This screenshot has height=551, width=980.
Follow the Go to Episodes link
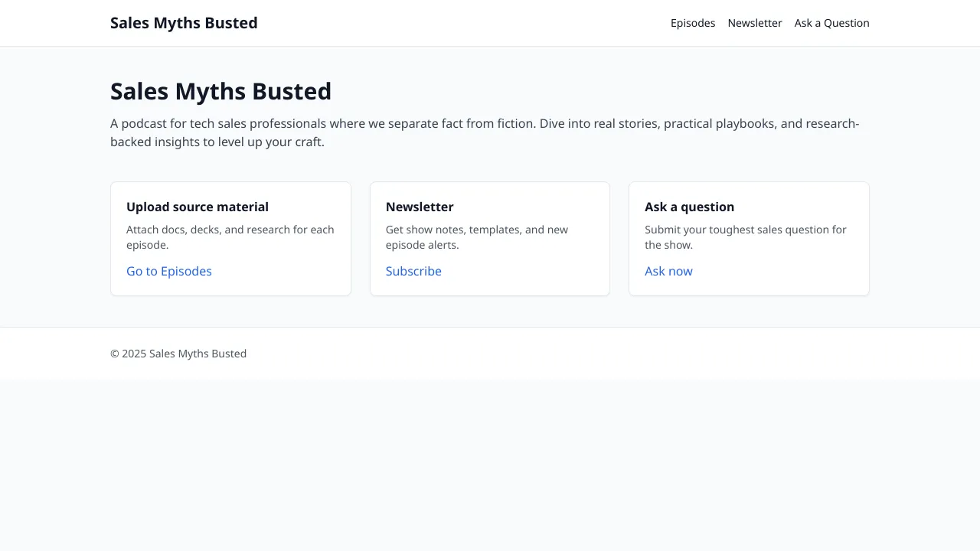click(169, 271)
